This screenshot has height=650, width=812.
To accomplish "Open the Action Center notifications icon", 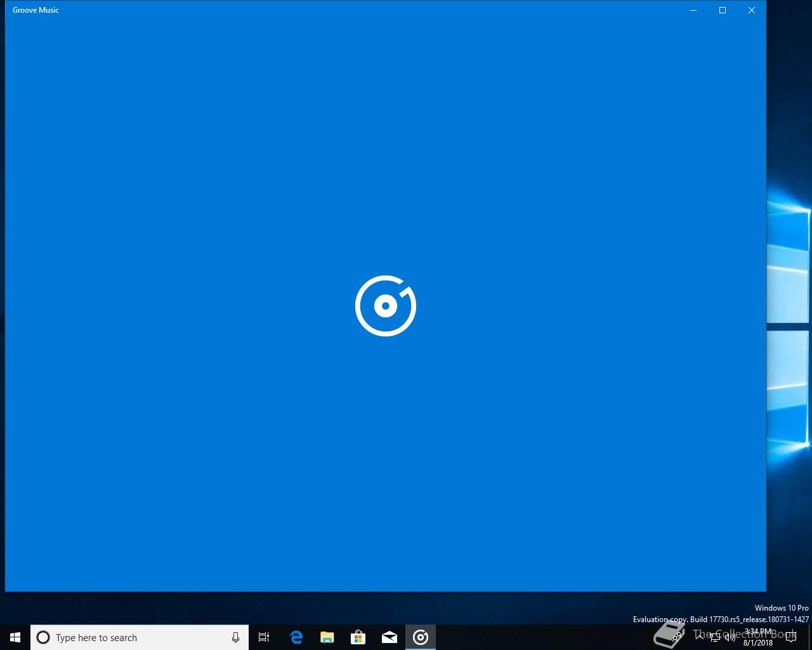I will coord(791,637).
